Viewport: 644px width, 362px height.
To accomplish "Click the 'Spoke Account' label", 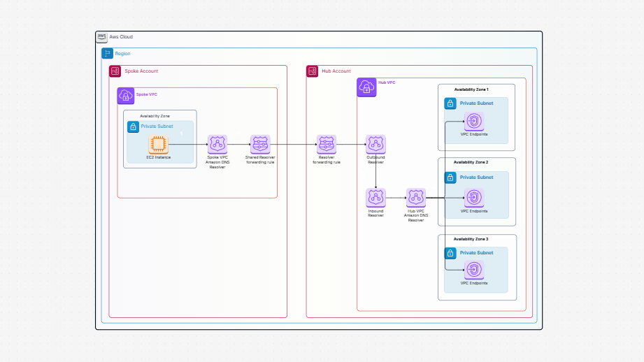I will coord(141,71).
